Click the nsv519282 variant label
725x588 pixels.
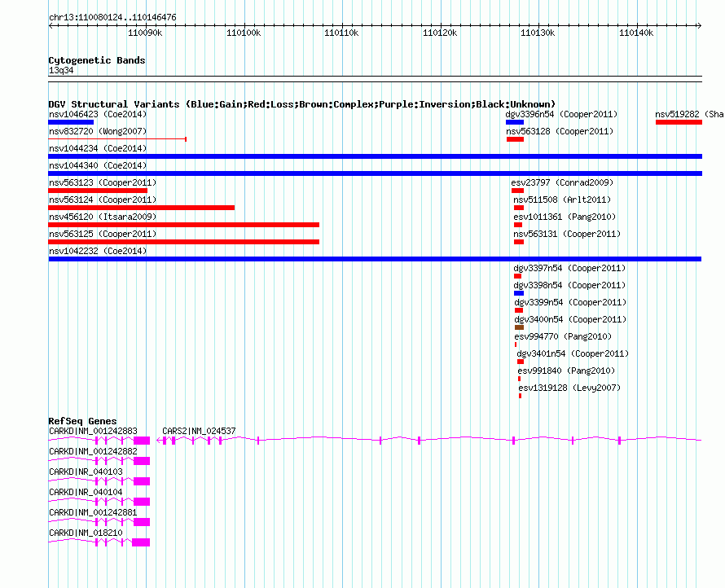click(689, 114)
